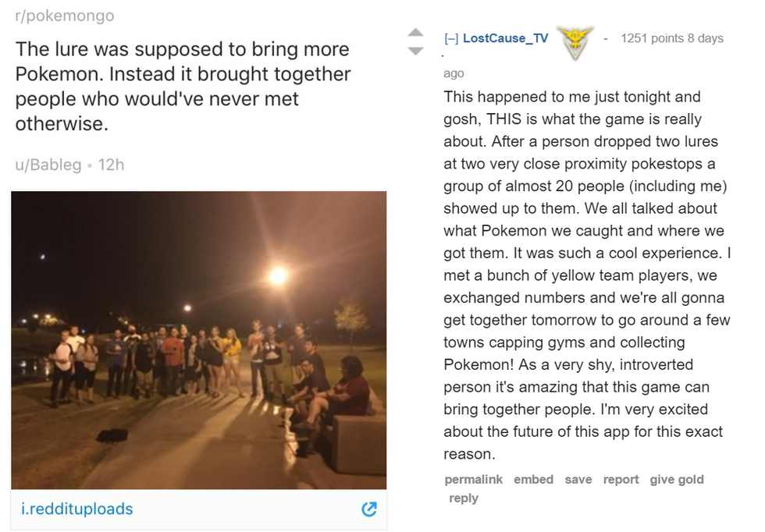The height and width of the screenshot is (532, 765).
Task: Open the comment permalink
Action: [473, 480]
